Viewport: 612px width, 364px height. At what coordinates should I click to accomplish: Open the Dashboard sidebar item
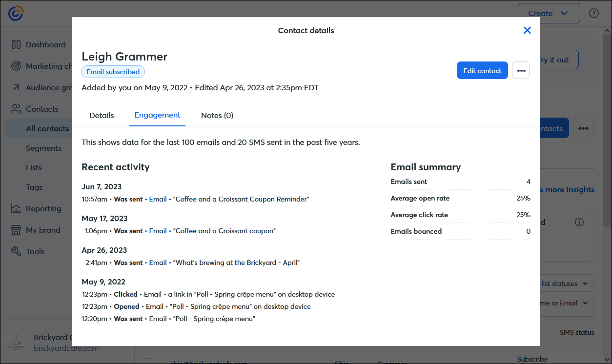39,44
